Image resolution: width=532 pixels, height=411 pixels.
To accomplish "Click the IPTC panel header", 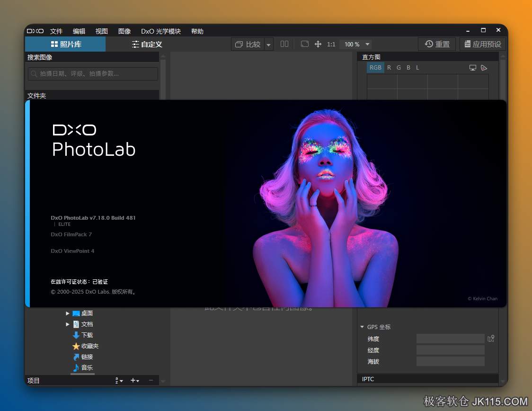I will 428,379.
